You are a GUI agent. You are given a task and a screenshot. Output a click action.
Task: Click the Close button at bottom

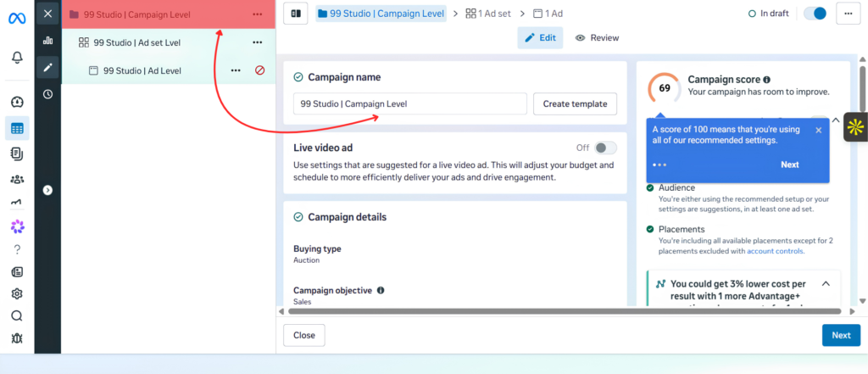click(x=304, y=335)
